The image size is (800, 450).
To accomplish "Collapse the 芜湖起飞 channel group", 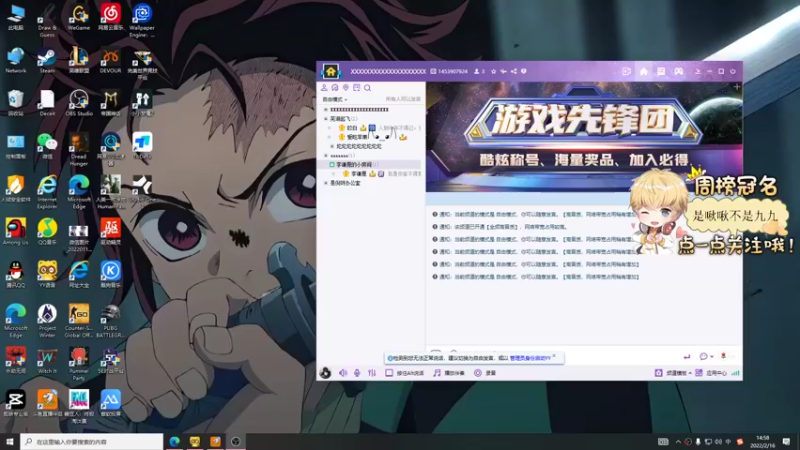I will (x=326, y=119).
